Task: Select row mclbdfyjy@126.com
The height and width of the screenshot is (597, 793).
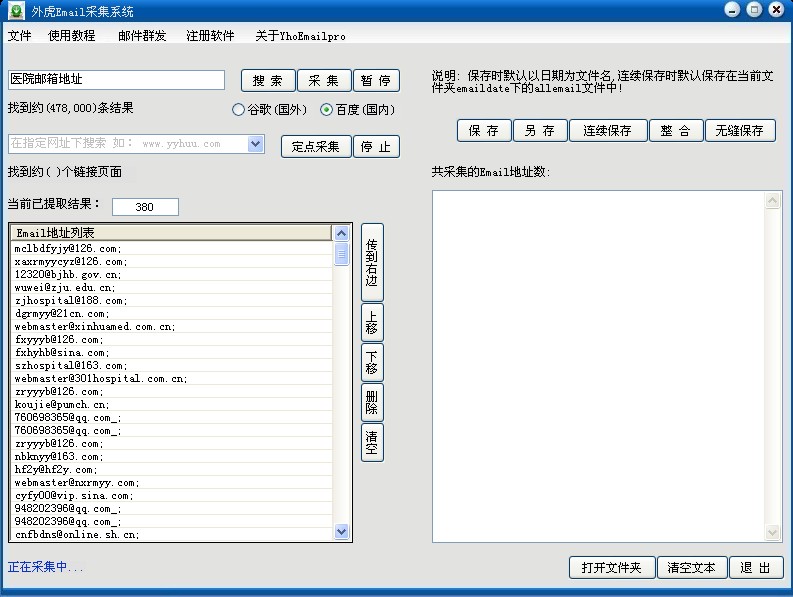Action: click(x=171, y=248)
